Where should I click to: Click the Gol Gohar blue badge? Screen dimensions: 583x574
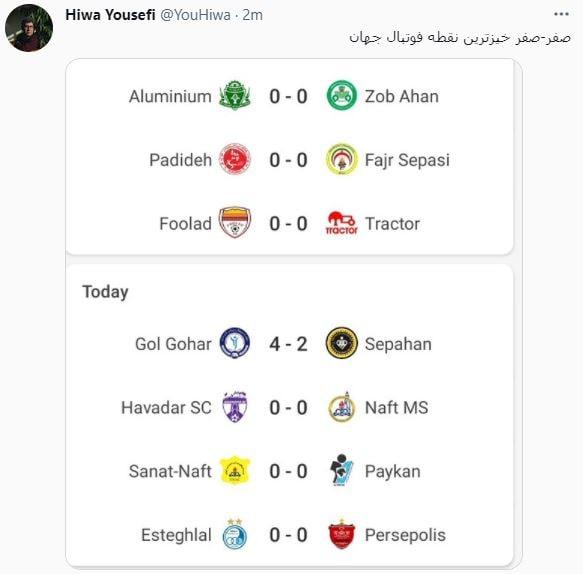point(235,343)
